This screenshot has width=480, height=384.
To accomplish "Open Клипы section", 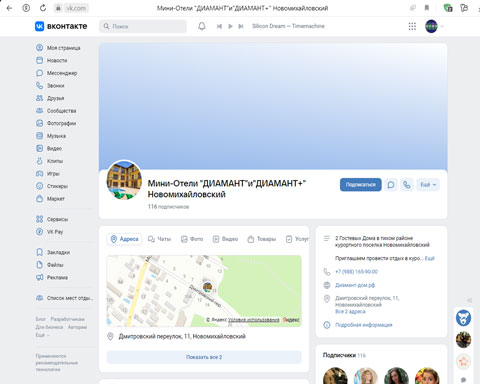I will pyautogui.click(x=50, y=161).
